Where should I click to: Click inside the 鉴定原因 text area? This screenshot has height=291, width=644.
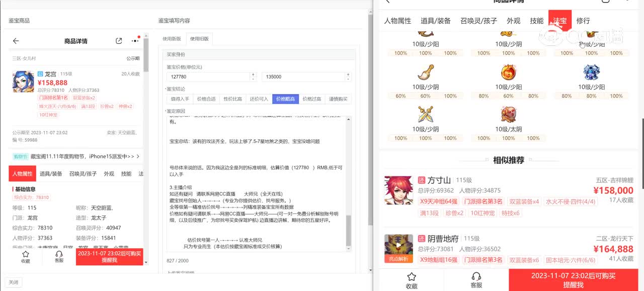pyautogui.click(x=257, y=183)
